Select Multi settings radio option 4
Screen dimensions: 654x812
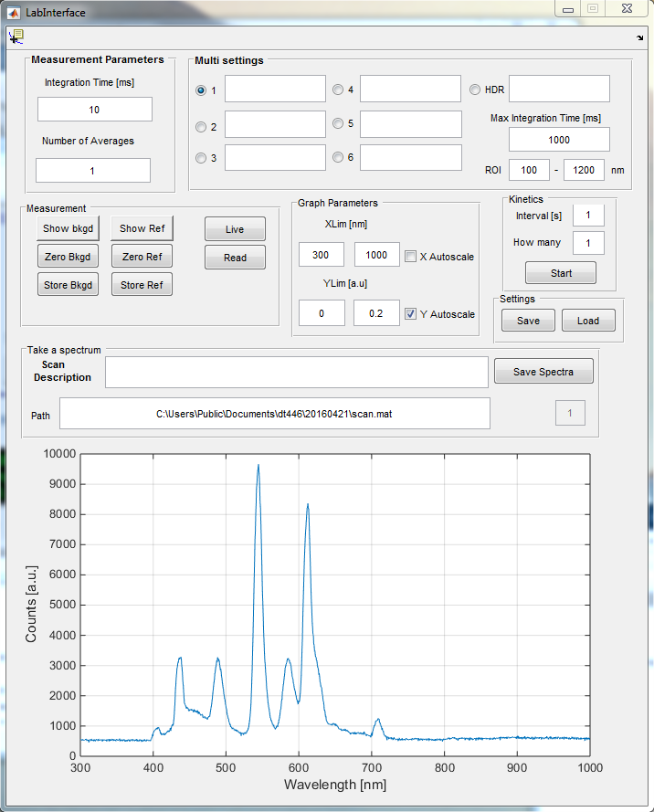tap(338, 90)
